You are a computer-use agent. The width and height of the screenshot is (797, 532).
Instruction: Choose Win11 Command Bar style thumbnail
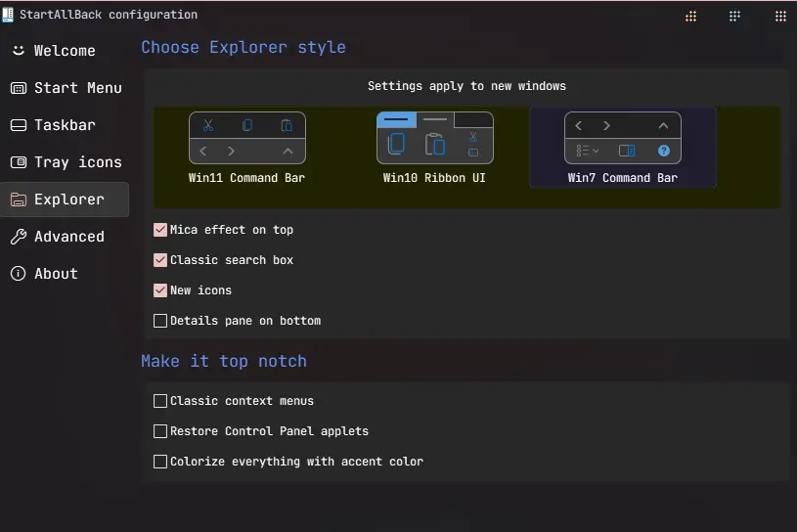click(247, 138)
